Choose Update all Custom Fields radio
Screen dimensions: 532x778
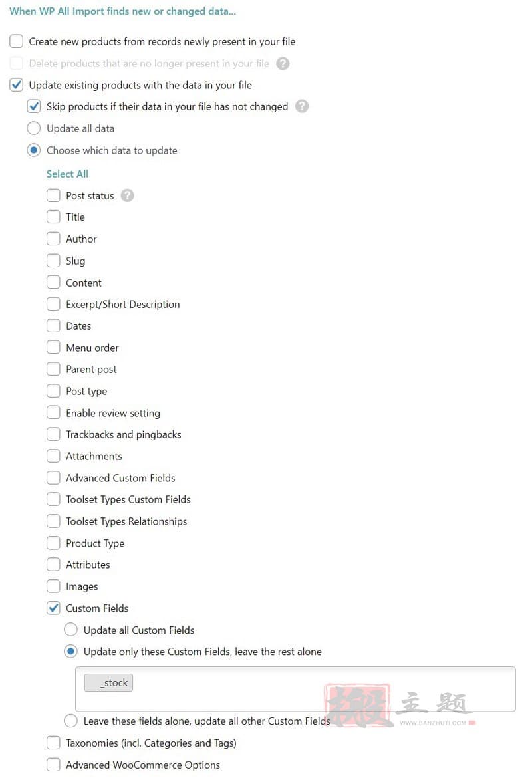pyautogui.click(x=71, y=630)
